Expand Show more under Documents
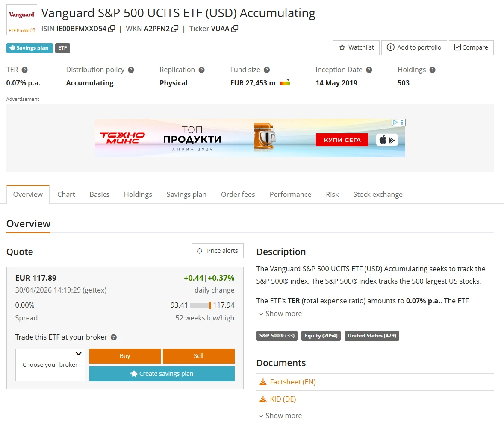 (x=280, y=416)
